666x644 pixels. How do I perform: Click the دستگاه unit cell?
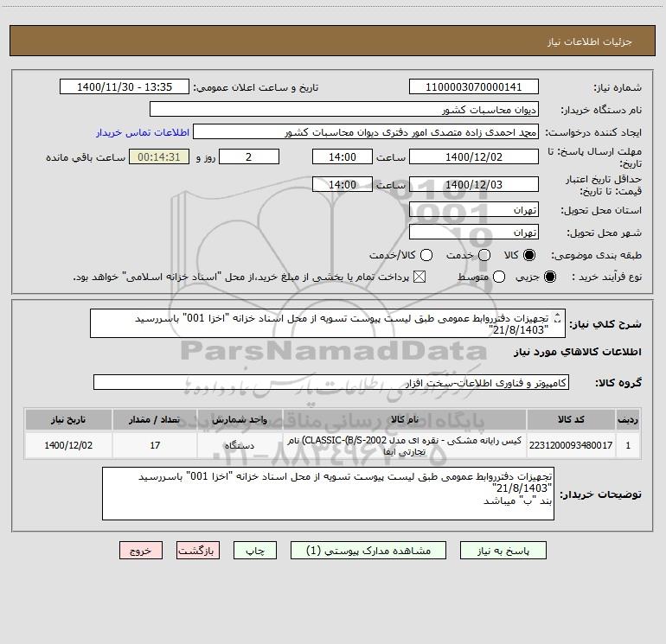[x=240, y=445]
